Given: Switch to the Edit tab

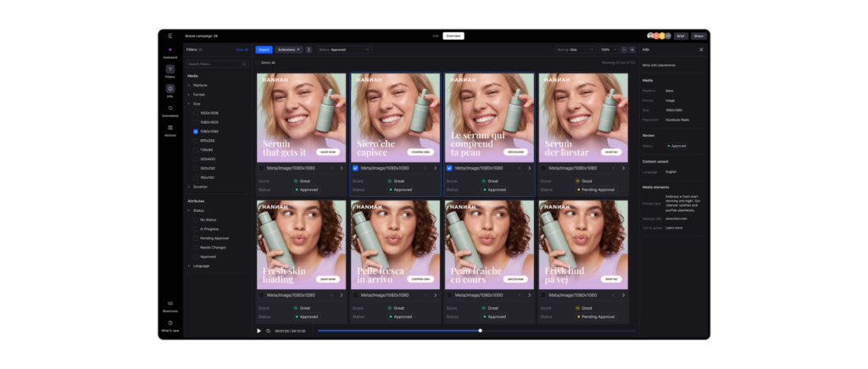Looking at the screenshot, I should [x=436, y=36].
